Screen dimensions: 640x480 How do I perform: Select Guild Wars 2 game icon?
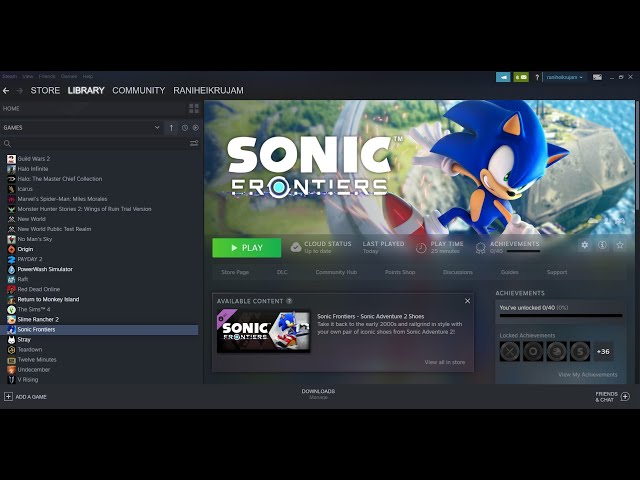(x=11, y=159)
